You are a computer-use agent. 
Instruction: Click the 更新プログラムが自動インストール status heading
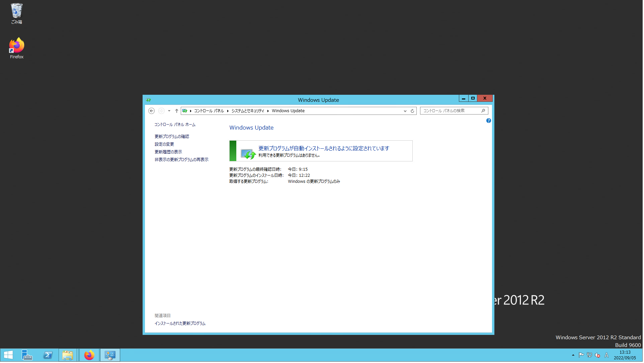point(324,149)
